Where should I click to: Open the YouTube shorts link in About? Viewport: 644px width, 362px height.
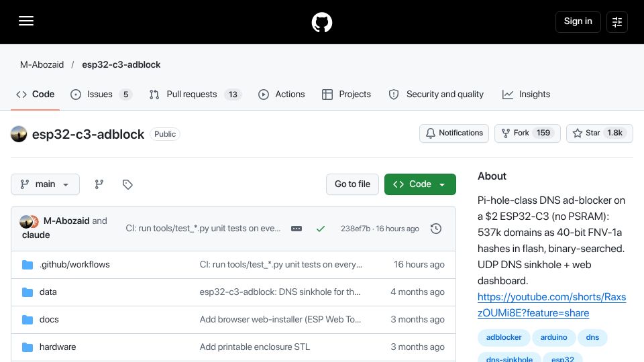(x=551, y=305)
